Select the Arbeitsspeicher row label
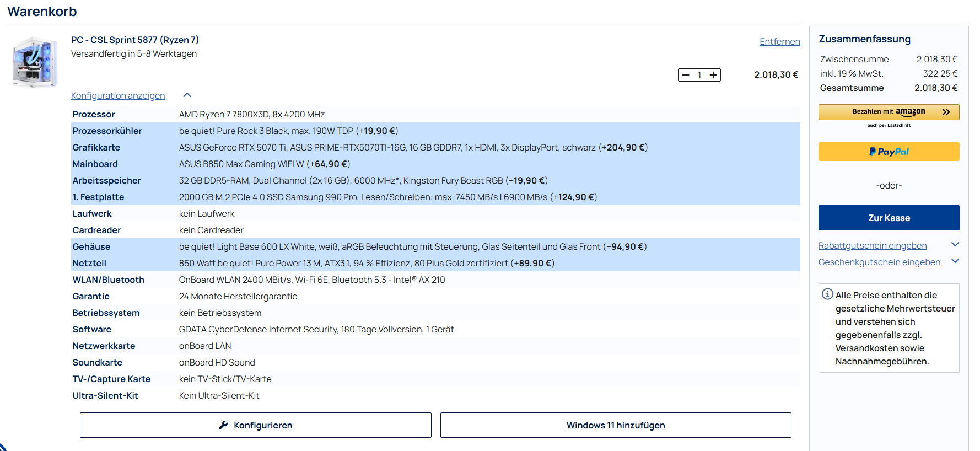 tap(106, 180)
